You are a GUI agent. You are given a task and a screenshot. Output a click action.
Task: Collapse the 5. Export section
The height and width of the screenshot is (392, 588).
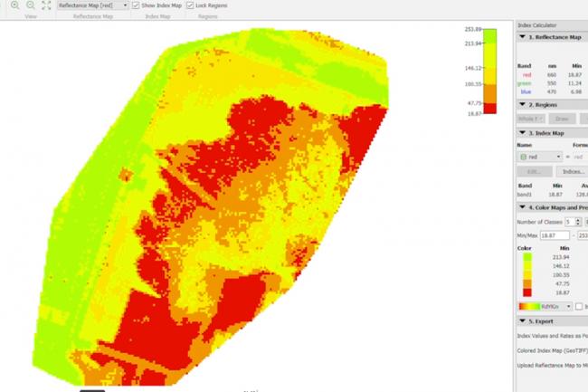(x=523, y=320)
